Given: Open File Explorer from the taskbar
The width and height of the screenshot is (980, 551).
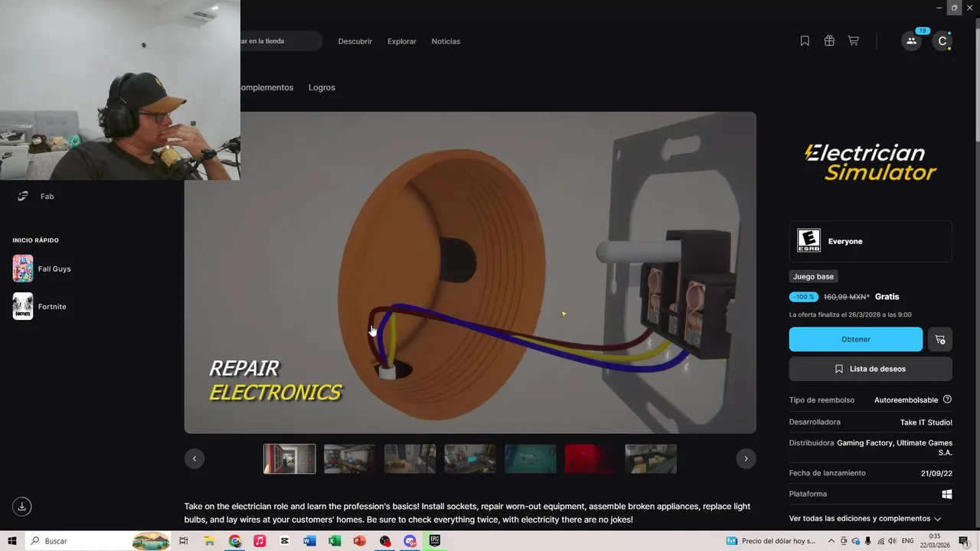Looking at the screenshot, I should (x=209, y=541).
